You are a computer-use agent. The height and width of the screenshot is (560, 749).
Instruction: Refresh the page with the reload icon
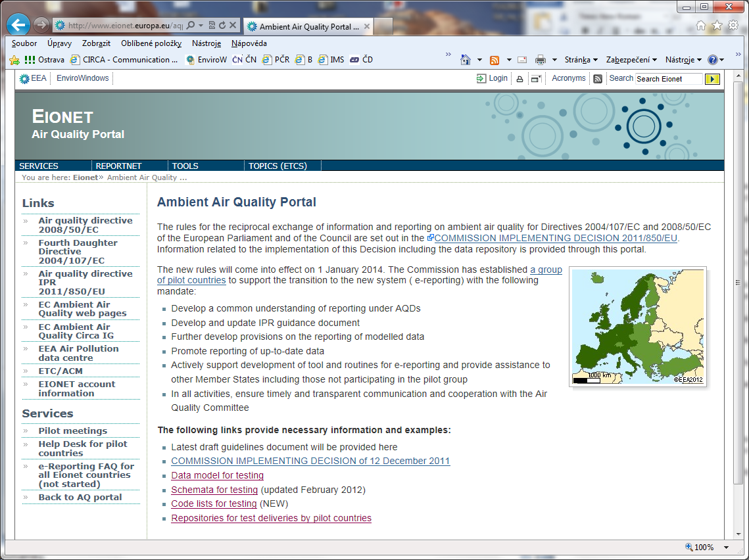click(222, 25)
